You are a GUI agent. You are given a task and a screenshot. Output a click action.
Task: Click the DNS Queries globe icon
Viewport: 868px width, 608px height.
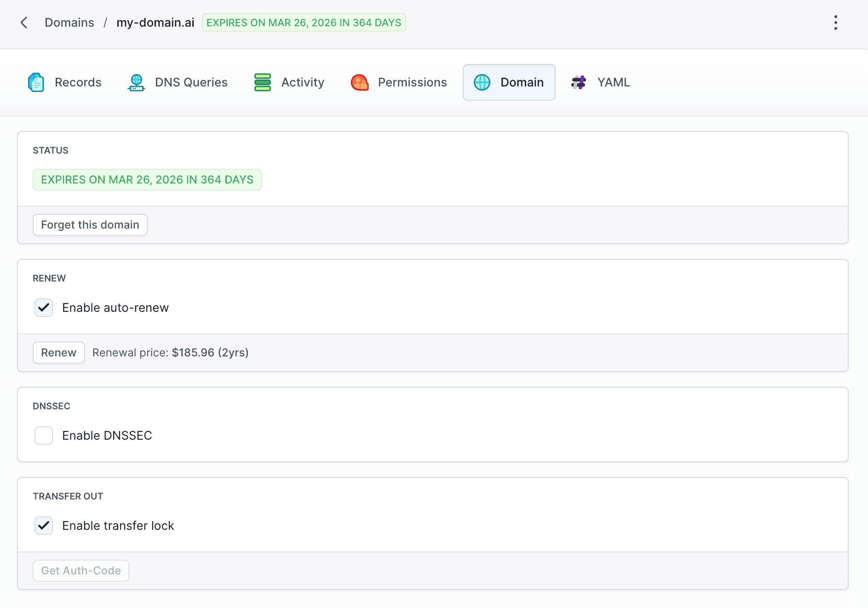[136, 82]
